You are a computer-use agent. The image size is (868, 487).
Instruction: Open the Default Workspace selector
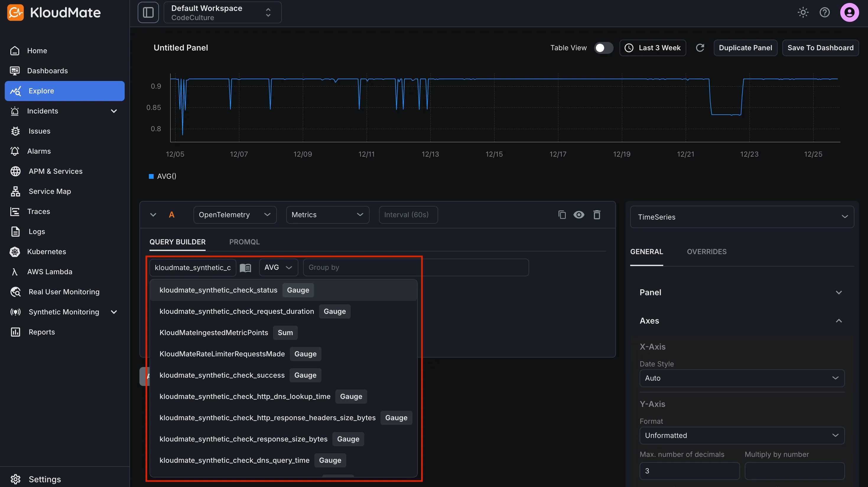222,12
